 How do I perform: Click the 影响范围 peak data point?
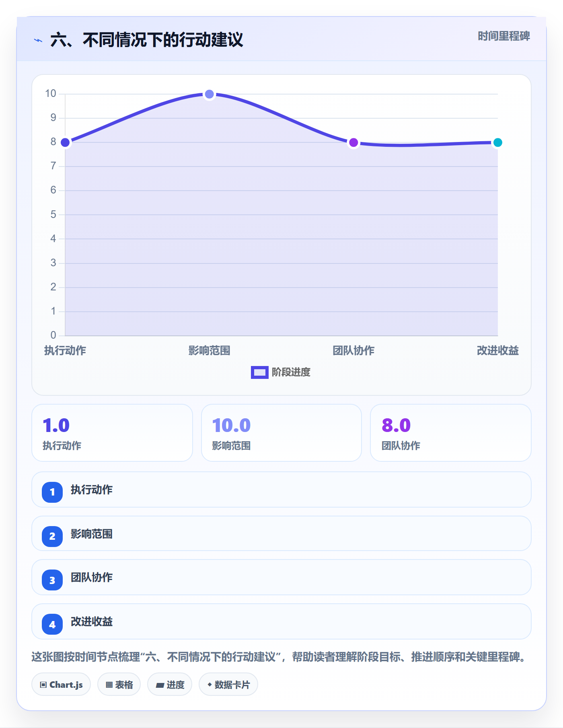[x=210, y=94]
